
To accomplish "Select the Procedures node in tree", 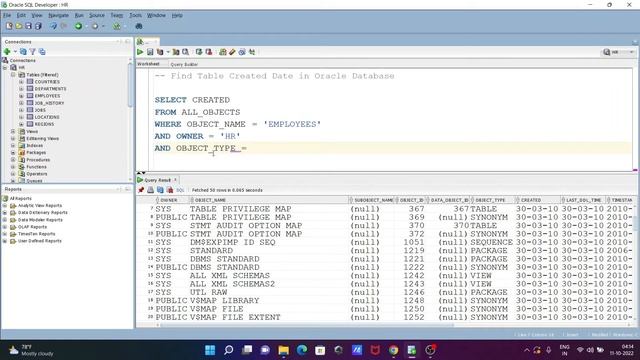I will point(38,160).
